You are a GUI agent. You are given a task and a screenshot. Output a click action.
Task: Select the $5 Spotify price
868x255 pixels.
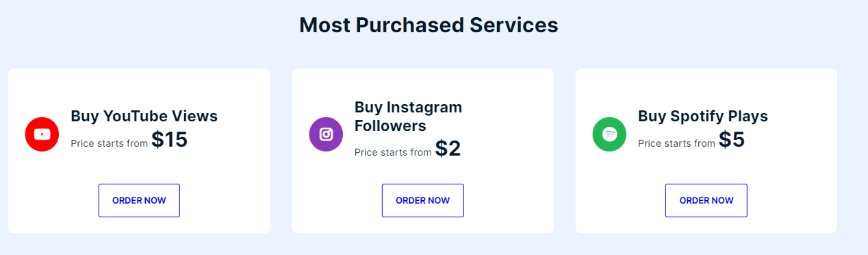click(x=731, y=140)
